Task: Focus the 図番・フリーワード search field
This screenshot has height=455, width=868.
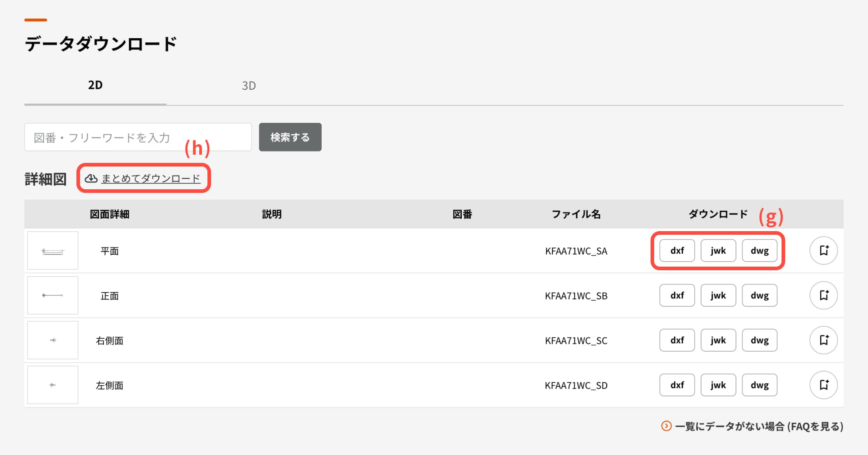Action: click(138, 137)
